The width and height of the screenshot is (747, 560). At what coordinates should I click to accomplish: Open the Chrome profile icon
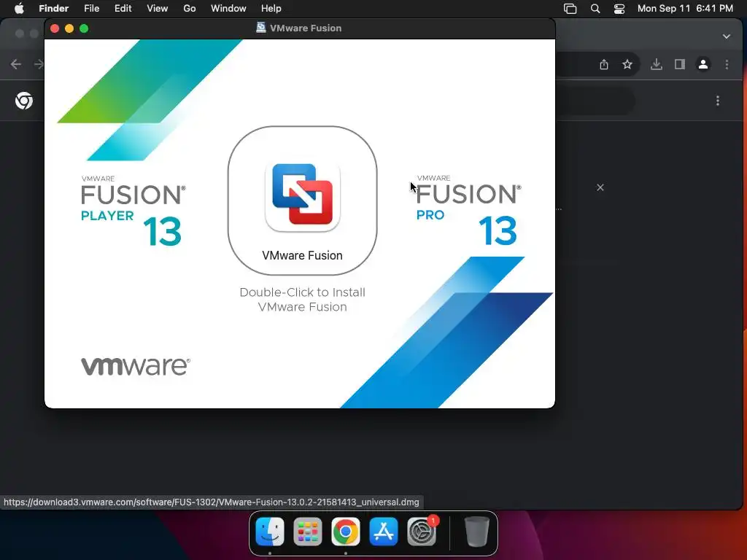click(x=703, y=64)
